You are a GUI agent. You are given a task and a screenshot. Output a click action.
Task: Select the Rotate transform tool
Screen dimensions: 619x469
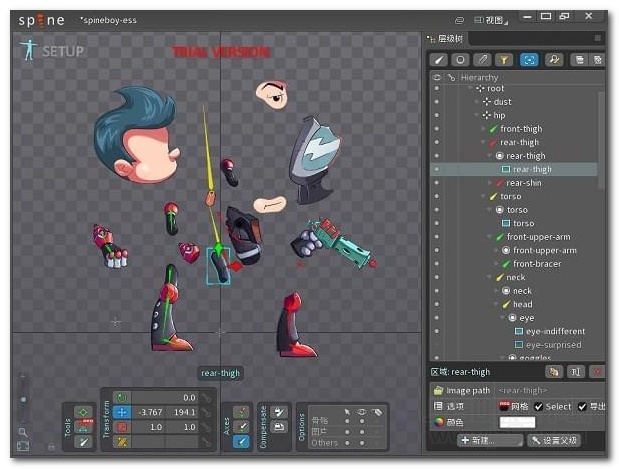point(122,398)
